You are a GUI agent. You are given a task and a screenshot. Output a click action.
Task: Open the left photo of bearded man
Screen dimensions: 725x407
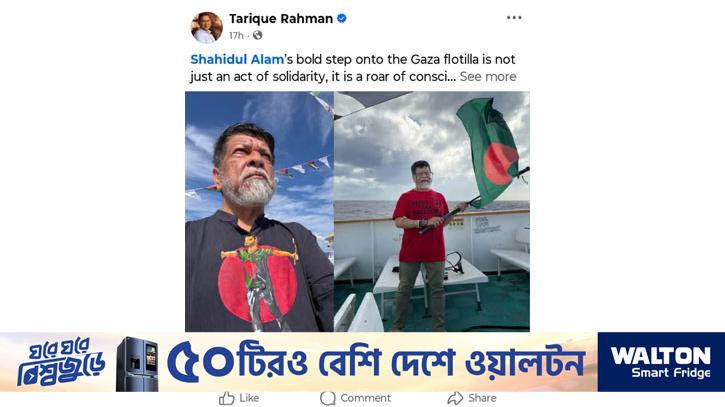pyautogui.click(x=259, y=211)
